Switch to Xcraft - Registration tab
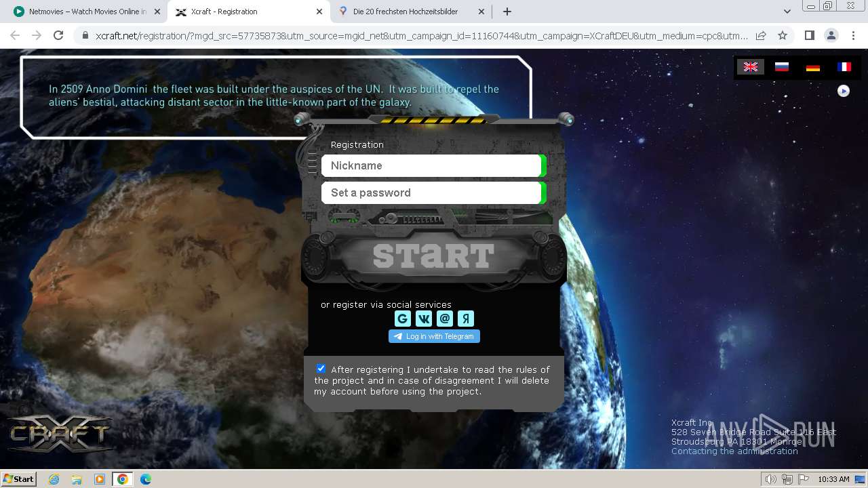 click(248, 12)
